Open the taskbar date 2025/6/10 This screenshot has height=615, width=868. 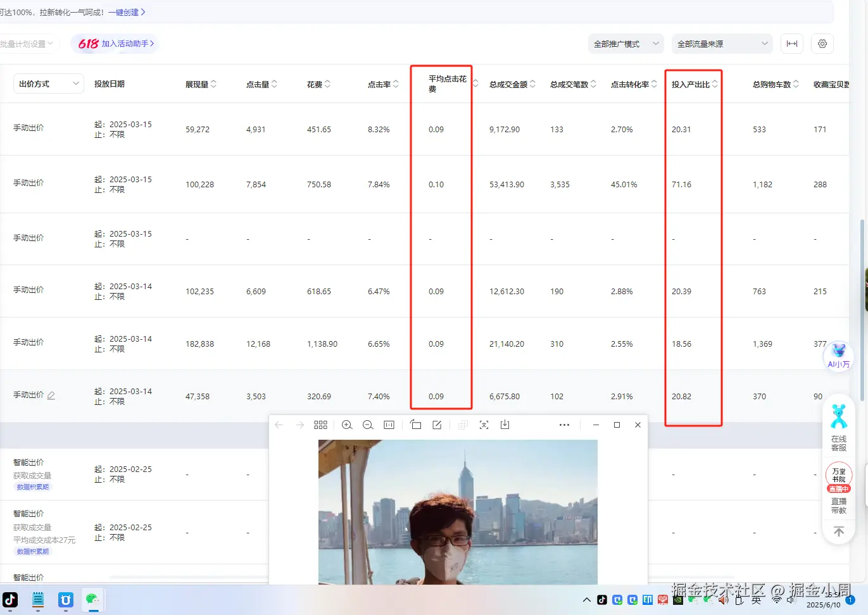point(824,605)
